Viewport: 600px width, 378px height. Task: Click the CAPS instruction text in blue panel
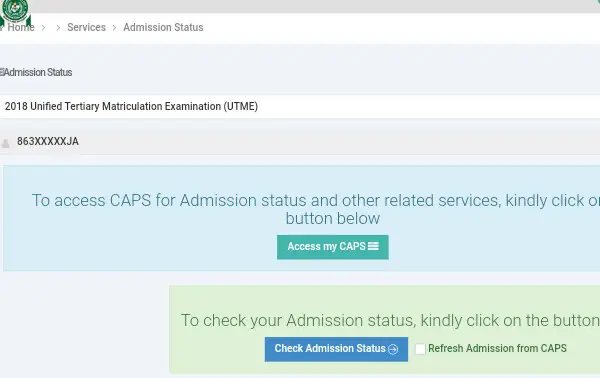(x=316, y=209)
